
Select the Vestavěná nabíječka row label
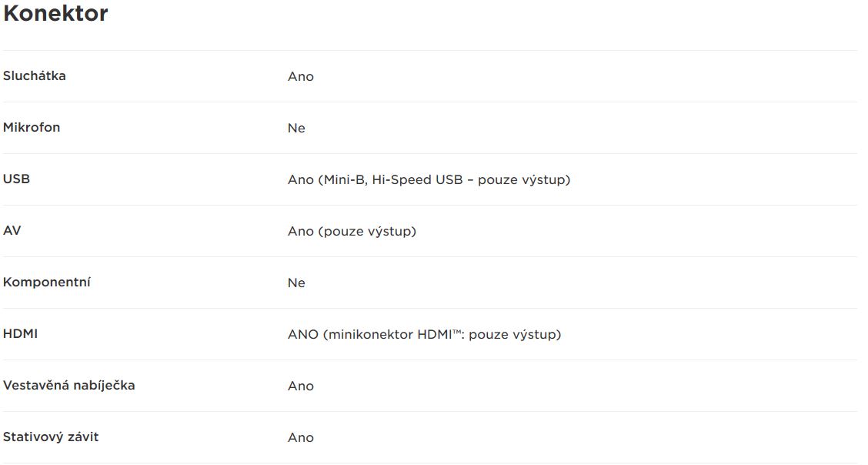(x=68, y=385)
